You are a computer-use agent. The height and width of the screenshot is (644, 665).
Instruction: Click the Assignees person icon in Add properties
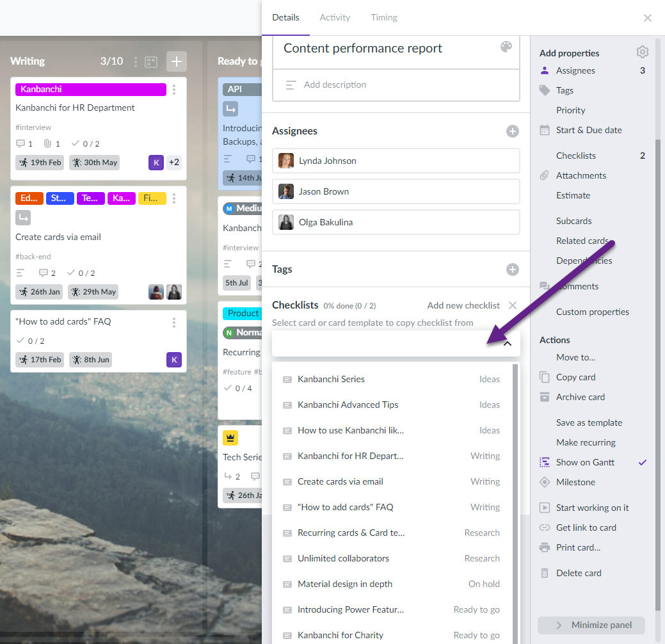[x=545, y=70]
